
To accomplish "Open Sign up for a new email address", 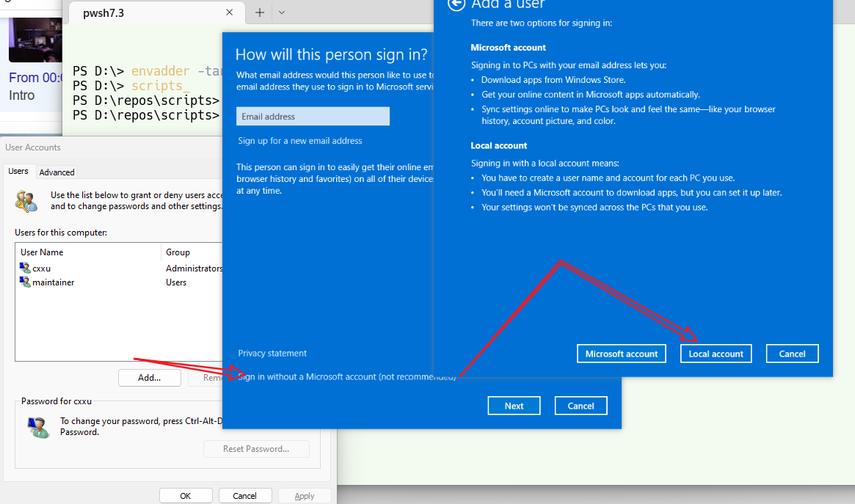I will point(300,141).
